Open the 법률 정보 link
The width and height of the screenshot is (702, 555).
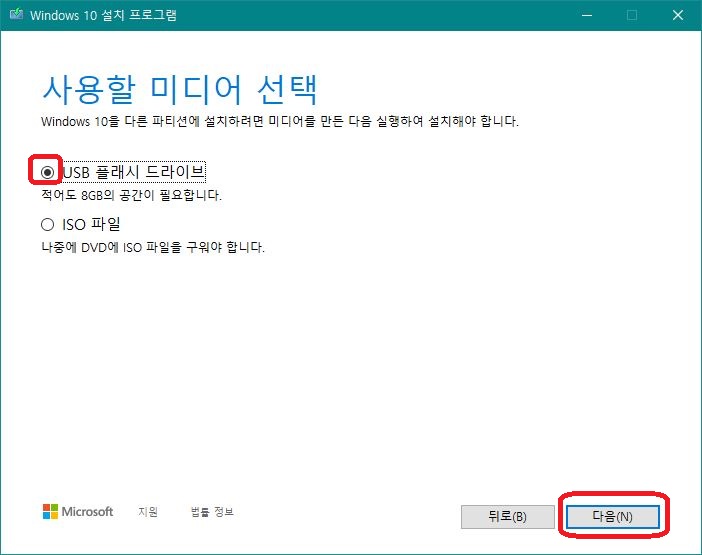click(x=212, y=511)
